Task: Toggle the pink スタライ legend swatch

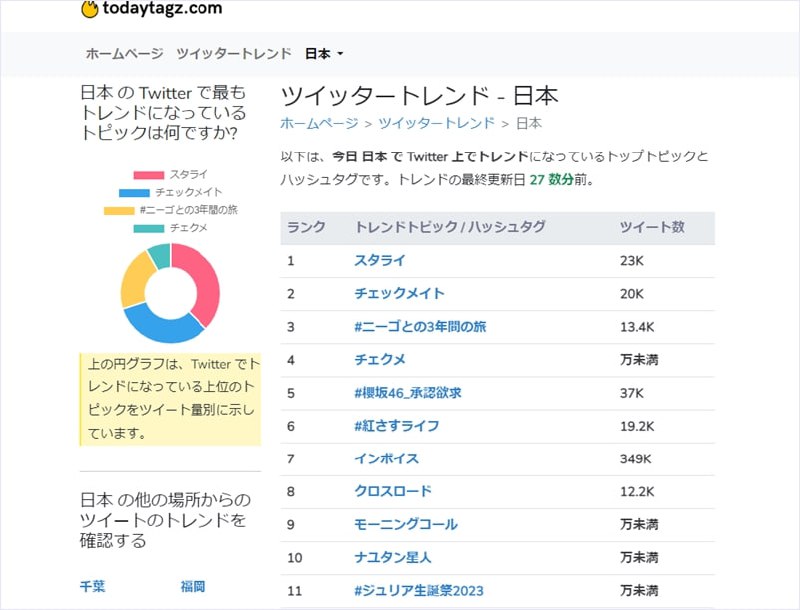Action: tap(148, 175)
